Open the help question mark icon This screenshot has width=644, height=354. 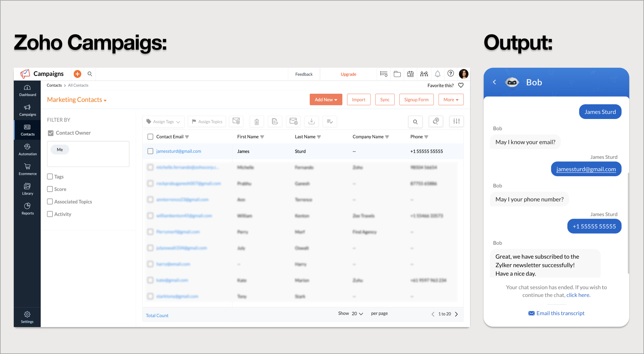[451, 74]
